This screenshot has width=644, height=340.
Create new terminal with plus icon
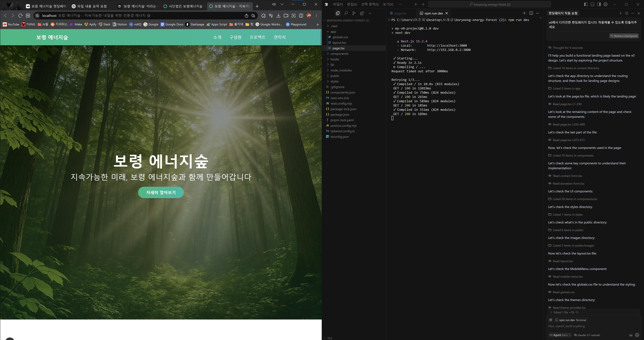tap(524, 13)
